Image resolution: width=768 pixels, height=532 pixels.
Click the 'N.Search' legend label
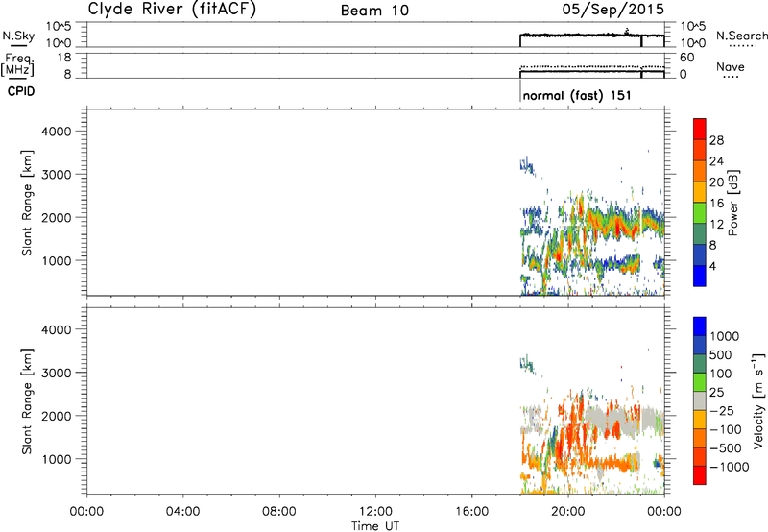tap(741, 36)
